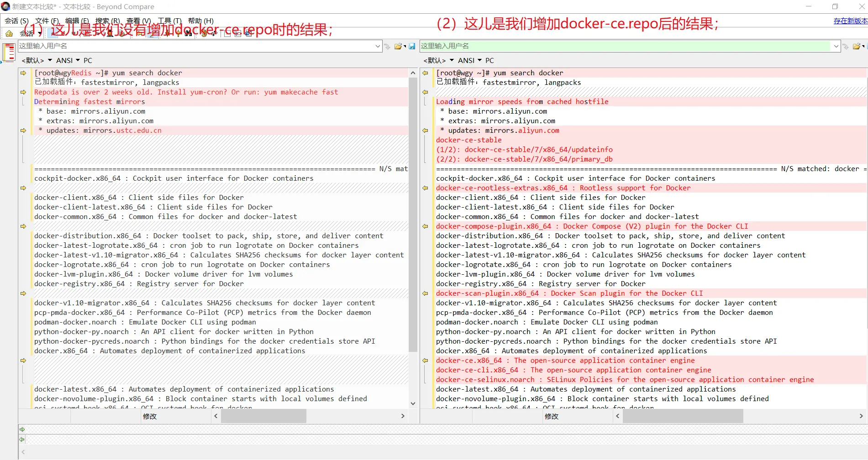Open the 搜索 (R) menu

pos(108,21)
